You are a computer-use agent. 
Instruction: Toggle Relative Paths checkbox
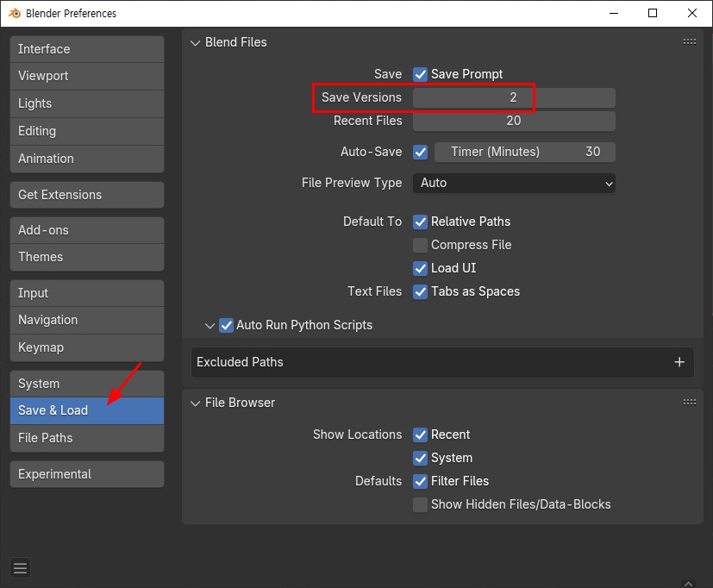tap(420, 222)
